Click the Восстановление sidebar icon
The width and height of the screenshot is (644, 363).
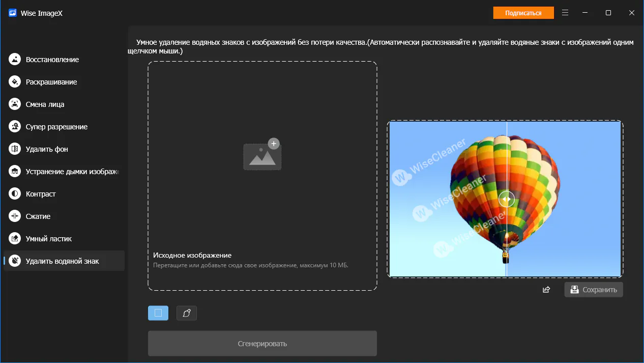click(x=15, y=60)
